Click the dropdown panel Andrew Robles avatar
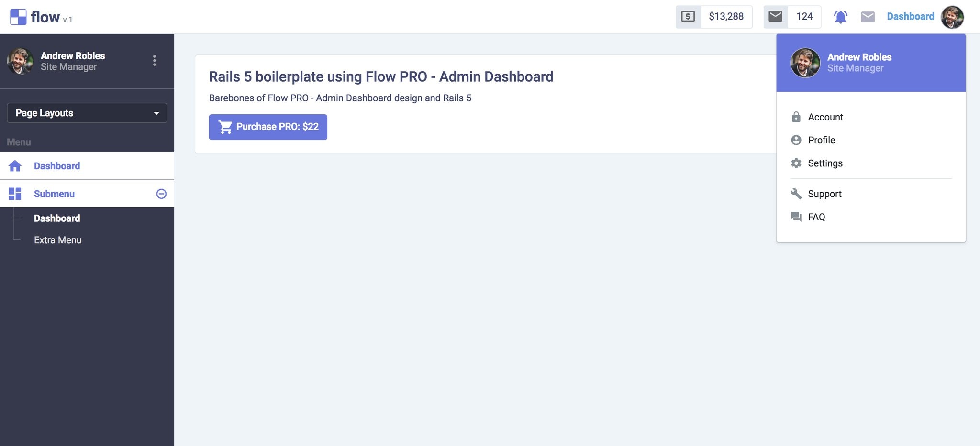 point(805,63)
